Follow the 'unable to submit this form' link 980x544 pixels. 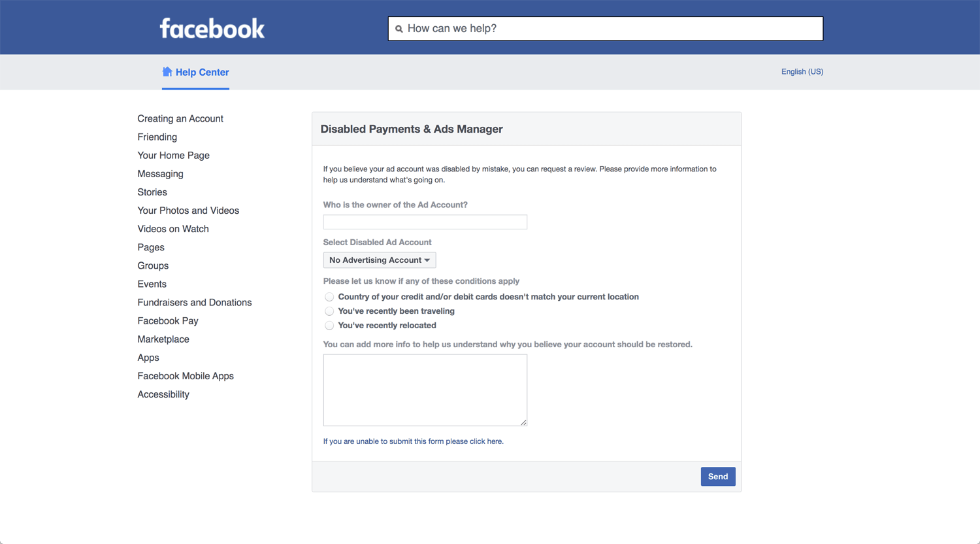coord(414,441)
